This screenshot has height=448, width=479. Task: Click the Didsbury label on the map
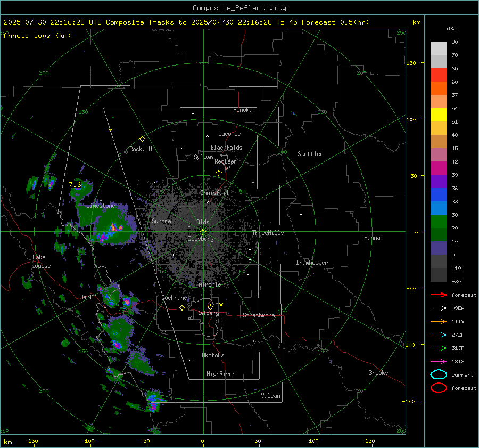[x=201, y=239]
